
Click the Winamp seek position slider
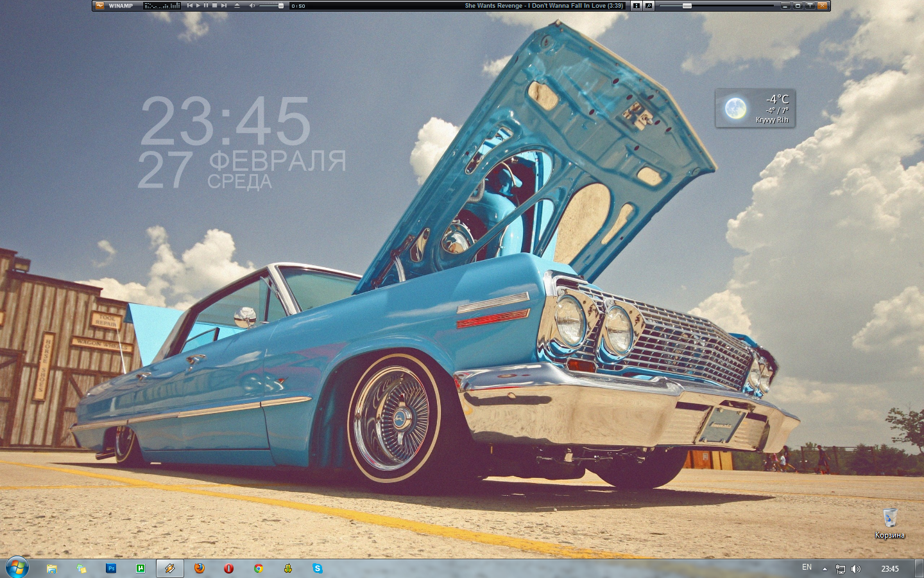pos(717,6)
